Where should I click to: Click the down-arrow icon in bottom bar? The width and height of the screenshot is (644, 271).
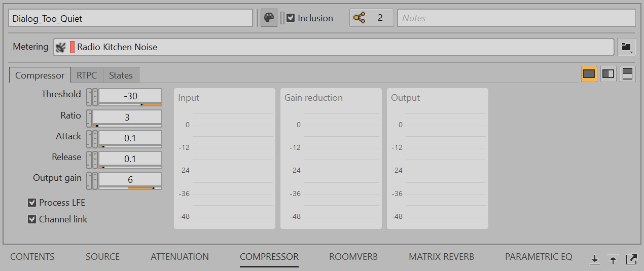tap(595, 260)
